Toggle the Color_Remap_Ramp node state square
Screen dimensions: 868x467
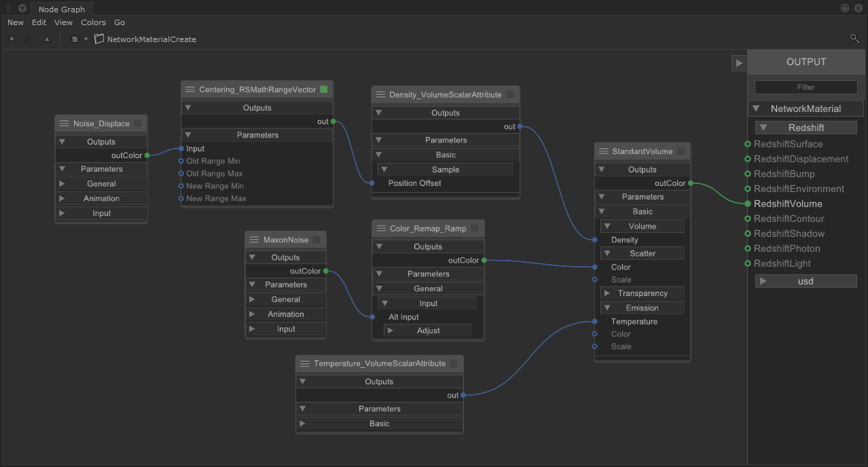click(475, 229)
